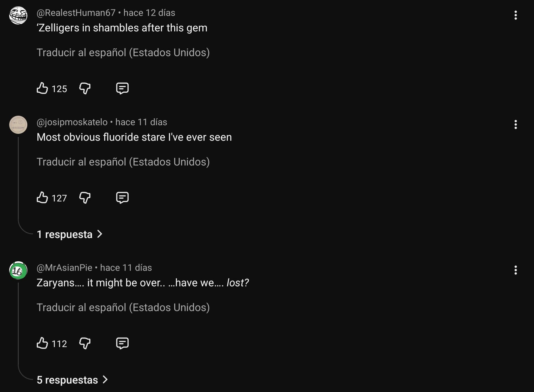
Task: Translate the Zelligers comment to Spanish
Action: click(x=123, y=53)
